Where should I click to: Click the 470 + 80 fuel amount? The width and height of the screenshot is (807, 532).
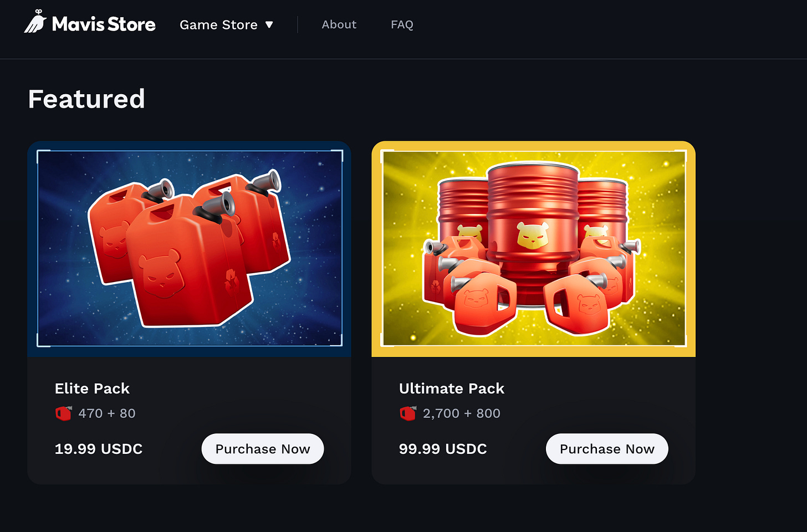point(107,413)
